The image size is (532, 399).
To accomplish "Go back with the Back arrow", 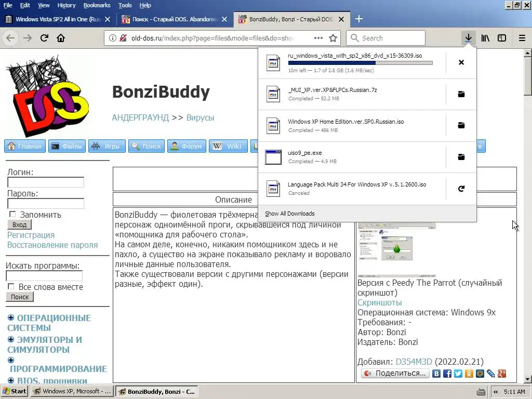I will tap(10, 38).
